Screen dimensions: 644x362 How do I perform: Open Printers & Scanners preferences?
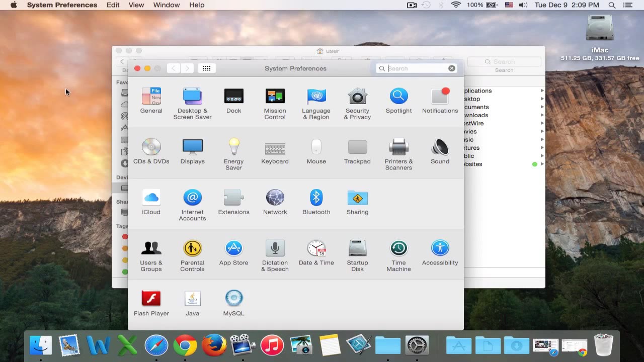tap(398, 154)
